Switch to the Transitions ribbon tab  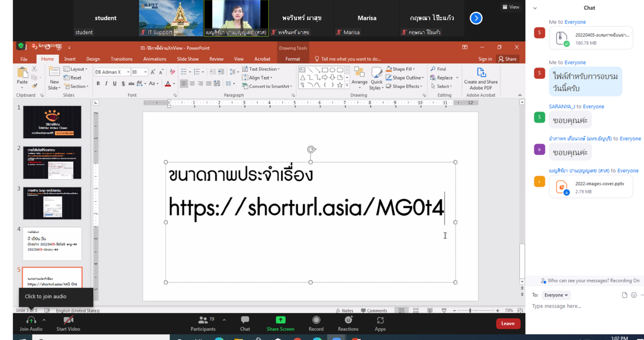(x=122, y=59)
